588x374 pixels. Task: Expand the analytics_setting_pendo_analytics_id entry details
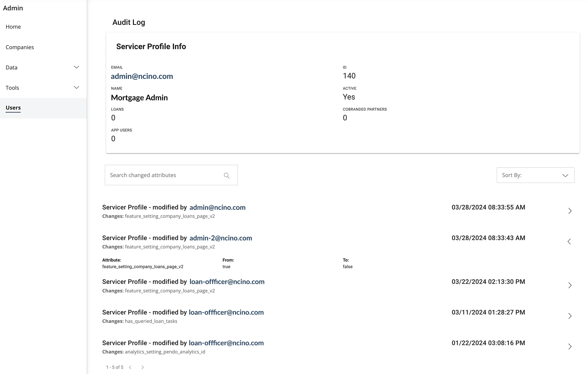[x=569, y=346]
